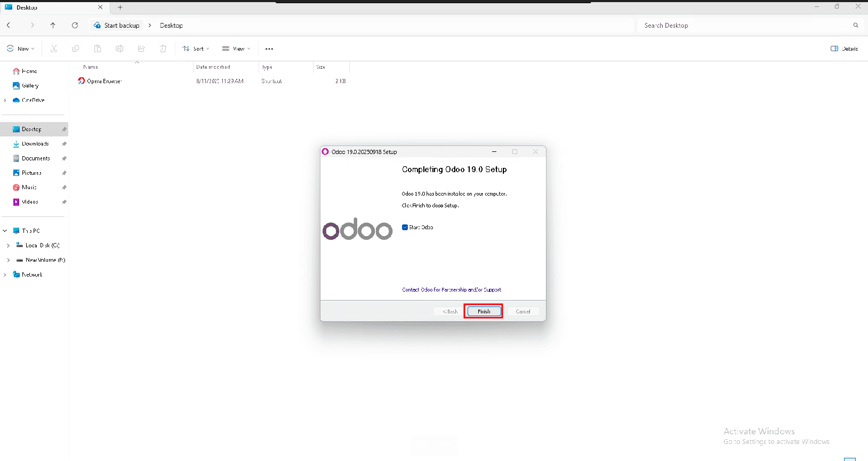This screenshot has width=868, height=461.
Task: Refresh the Desktop folder view
Action: pos(75,25)
